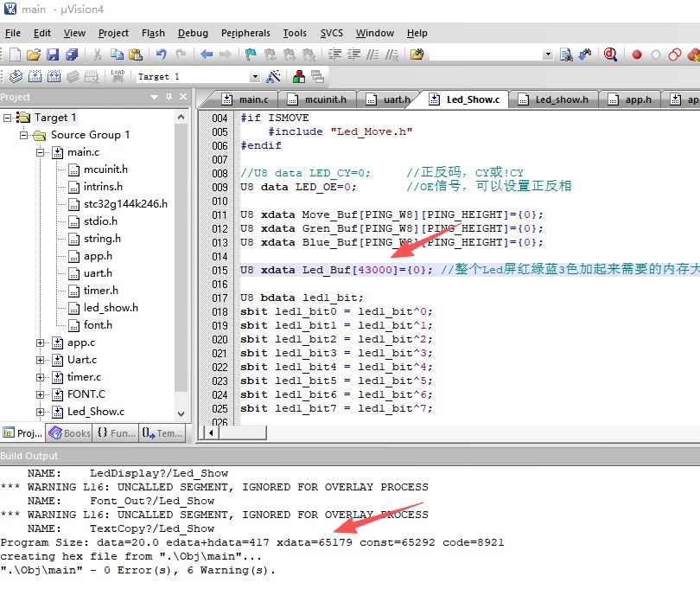Expand the app.c tree node
This screenshot has height=589, width=700.
tap(41, 343)
